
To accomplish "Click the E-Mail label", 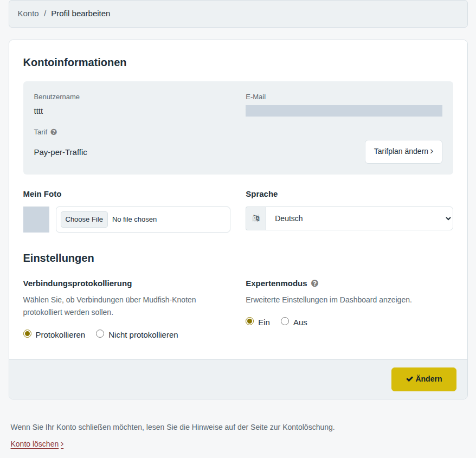I will (x=255, y=97).
